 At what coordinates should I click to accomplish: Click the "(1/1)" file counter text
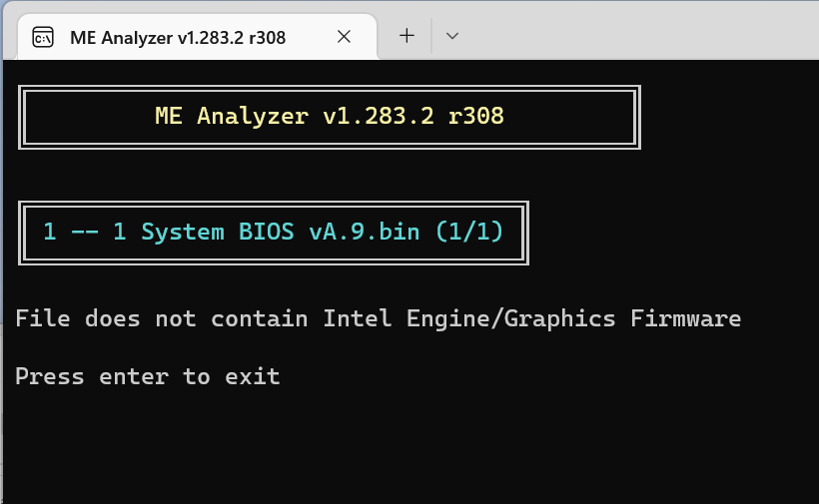[x=468, y=233]
